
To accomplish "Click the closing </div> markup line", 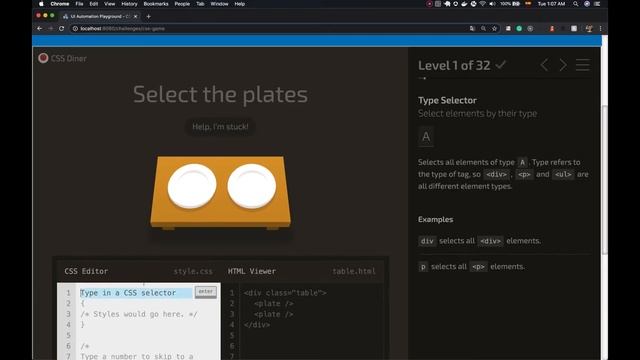I will [257, 325].
